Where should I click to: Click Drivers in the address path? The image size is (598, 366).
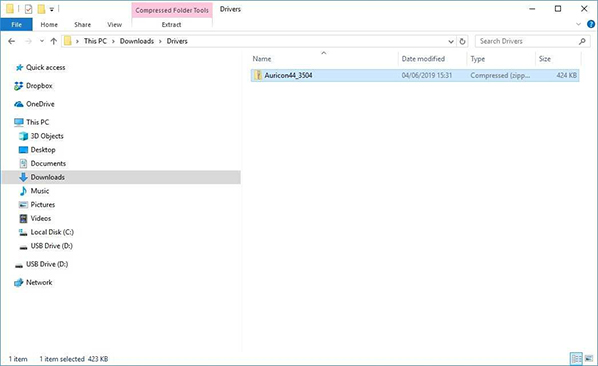pos(177,41)
